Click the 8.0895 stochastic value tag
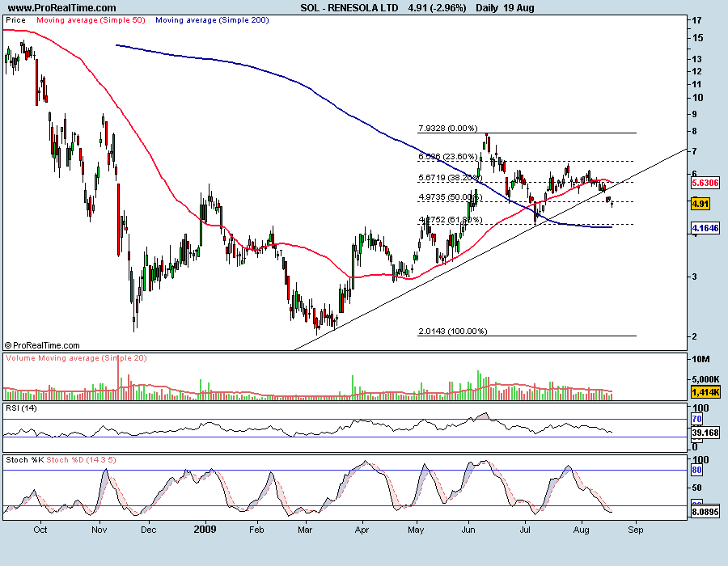This screenshot has height=566, width=728. pyautogui.click(x=705, y=512)
